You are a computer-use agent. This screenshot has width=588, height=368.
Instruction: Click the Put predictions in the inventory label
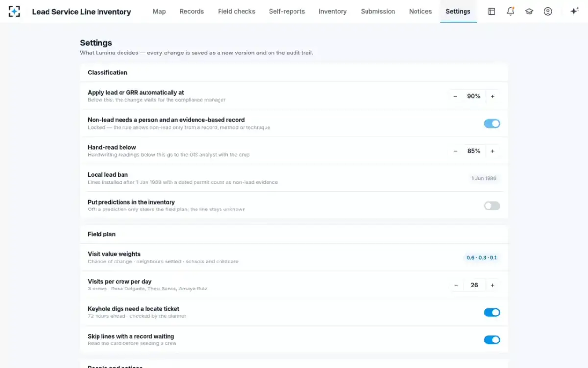tap(131, 202)
